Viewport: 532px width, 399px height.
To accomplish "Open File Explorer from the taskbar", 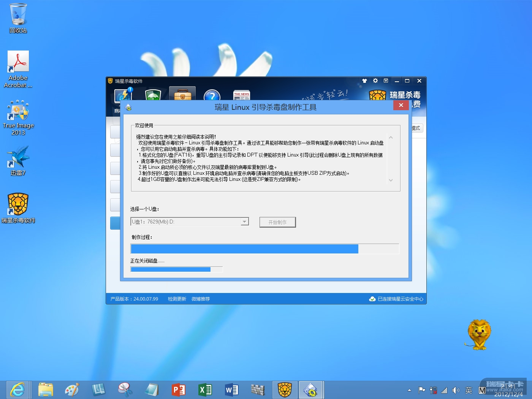I will (46, 390).
